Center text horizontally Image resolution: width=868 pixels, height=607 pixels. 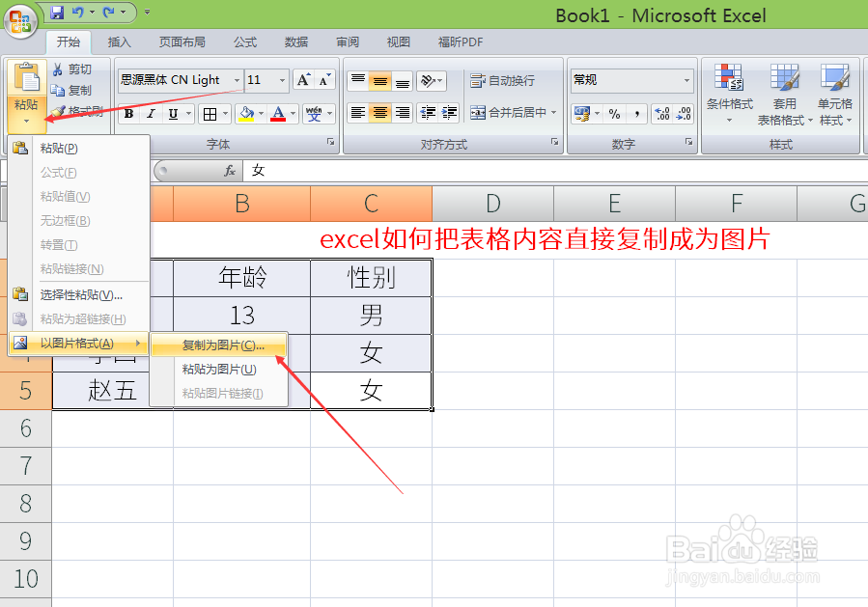coord(379,113)
